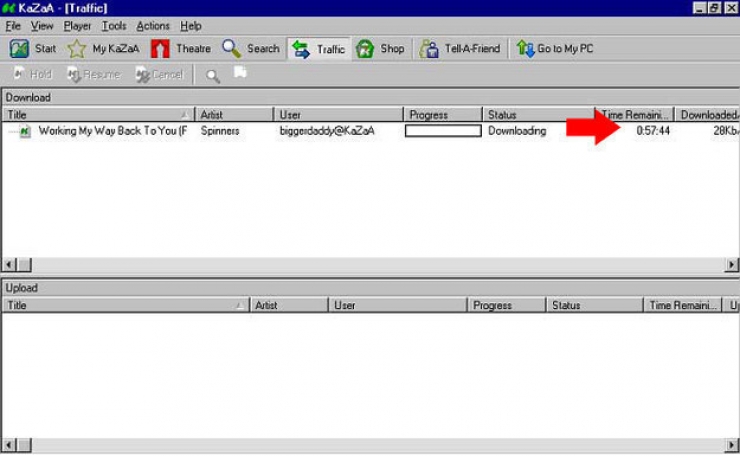Viewport: 740px width, 456px height.
Task: Sort downloads by Artist column
Action: (x=235, y=115)
